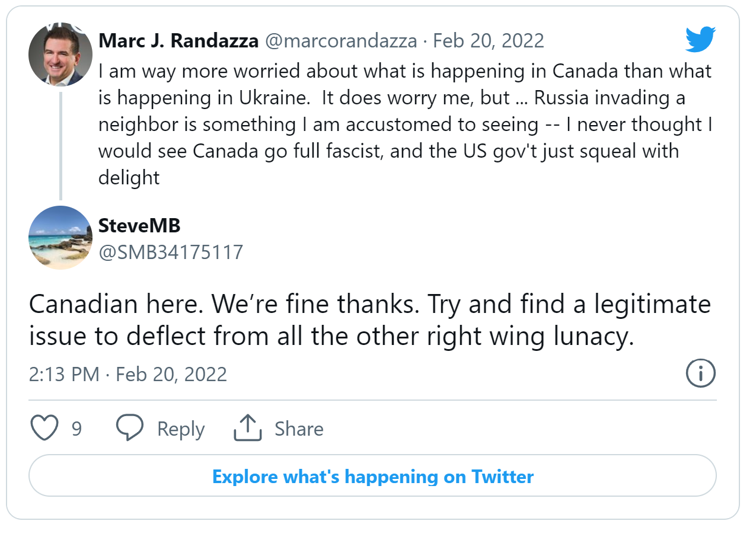Viewport: 756px width, 540px height.
Task: Click the Twitter bird logo
Action: pos(700,40)
